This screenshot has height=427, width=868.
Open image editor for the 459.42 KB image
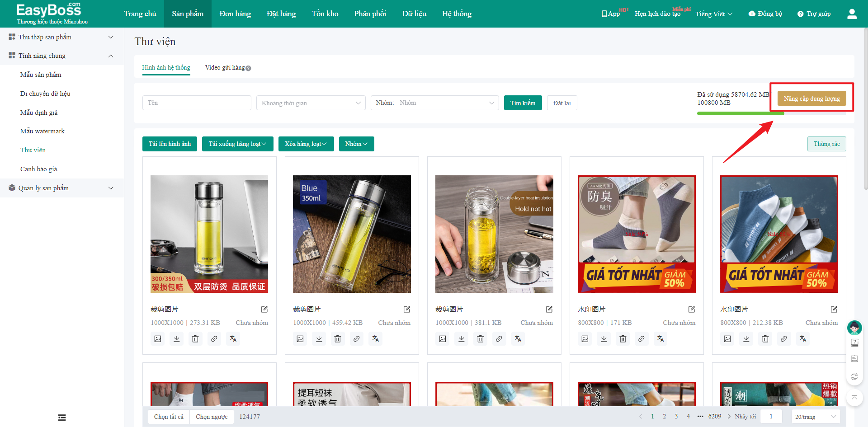tap(300, 338)
